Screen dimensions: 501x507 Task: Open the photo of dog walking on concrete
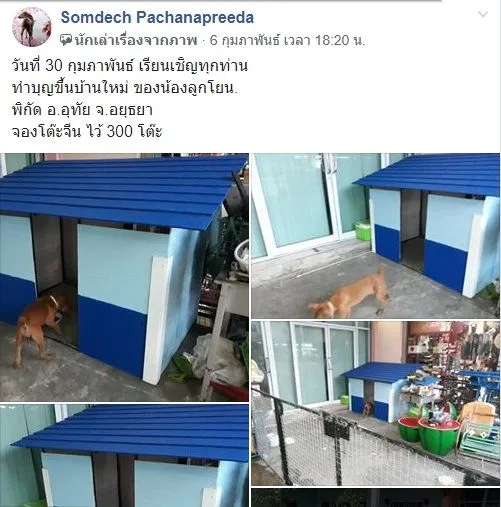tap(376, 236)
